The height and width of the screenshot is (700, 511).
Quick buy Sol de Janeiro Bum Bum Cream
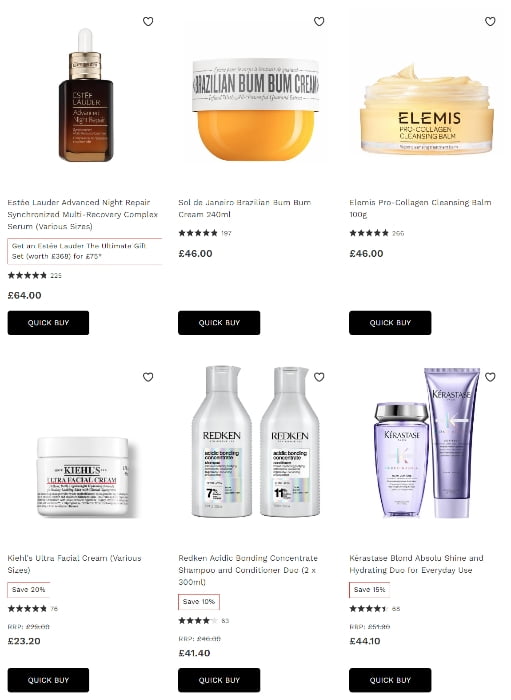(219, 323)
